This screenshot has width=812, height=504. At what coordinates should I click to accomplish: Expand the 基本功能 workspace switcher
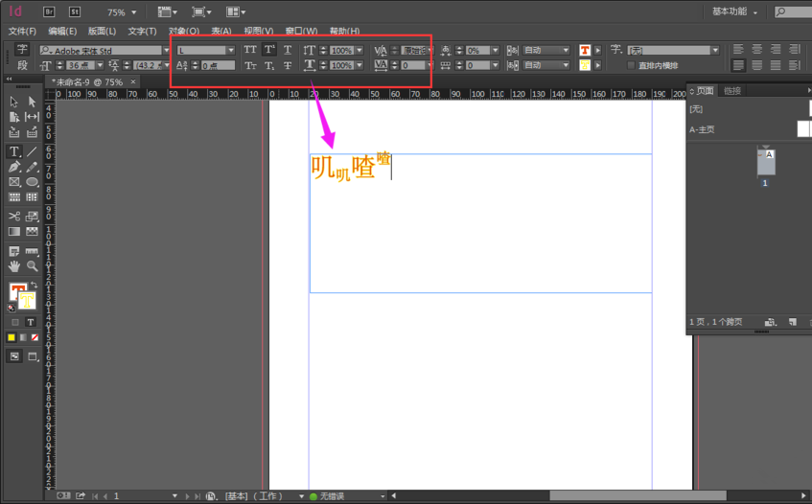click(x=735, y=12)
